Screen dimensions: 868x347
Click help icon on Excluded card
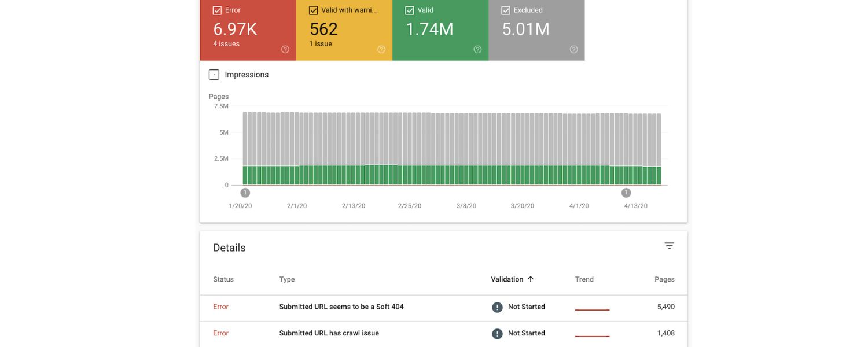[x=573, y=50]
